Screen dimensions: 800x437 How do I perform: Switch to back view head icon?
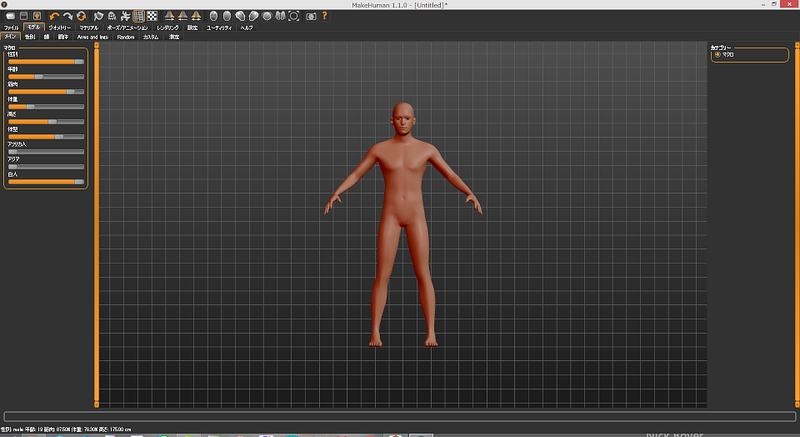pyautogui.click(x=227, y=16)
